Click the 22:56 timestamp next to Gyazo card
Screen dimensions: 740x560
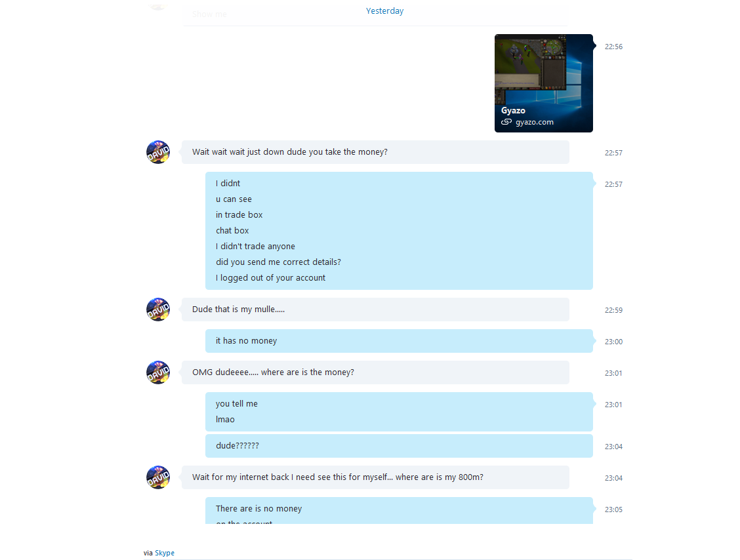613,47
